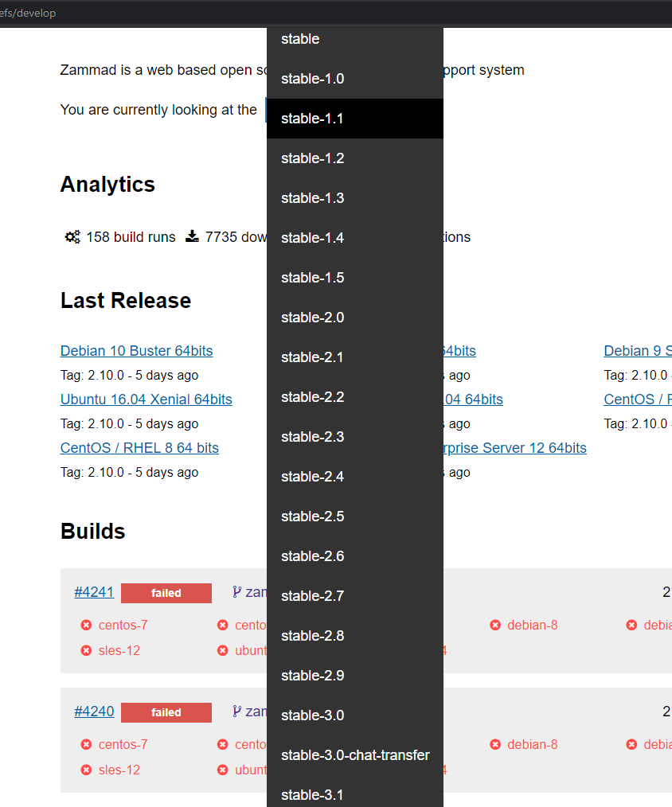
Task: Select stable-2.3 branch option
Action: pos(355,437)
